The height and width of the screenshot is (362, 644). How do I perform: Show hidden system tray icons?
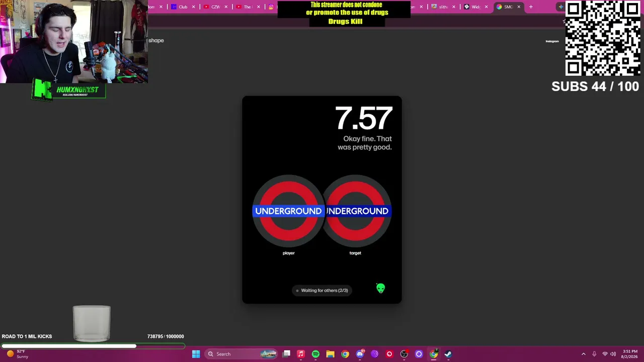(x=584, y=354)
